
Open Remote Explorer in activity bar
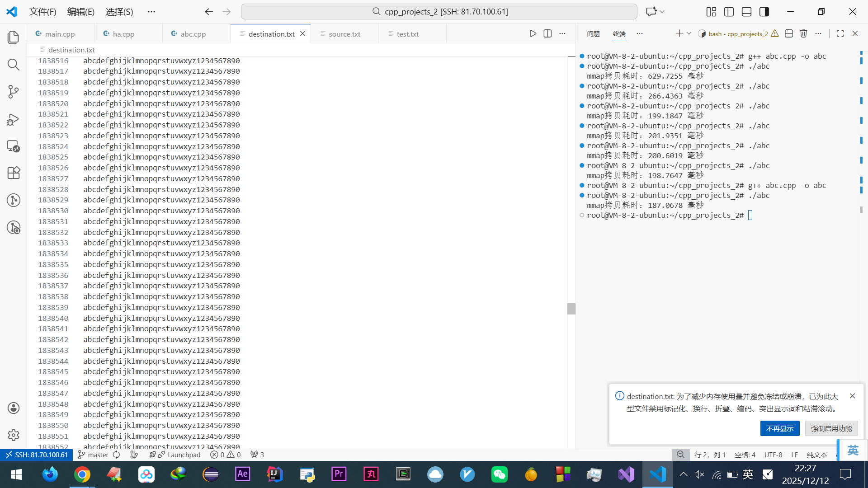point(14,146)
